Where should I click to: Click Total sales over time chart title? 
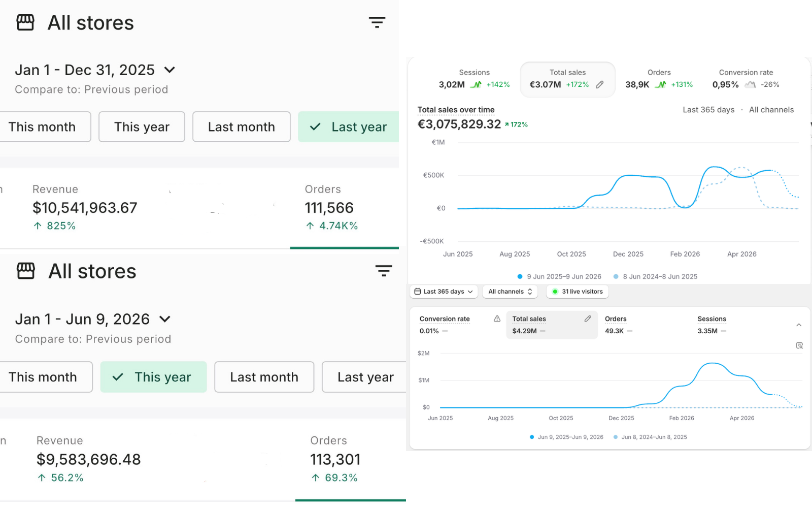[x=456, y=110]
